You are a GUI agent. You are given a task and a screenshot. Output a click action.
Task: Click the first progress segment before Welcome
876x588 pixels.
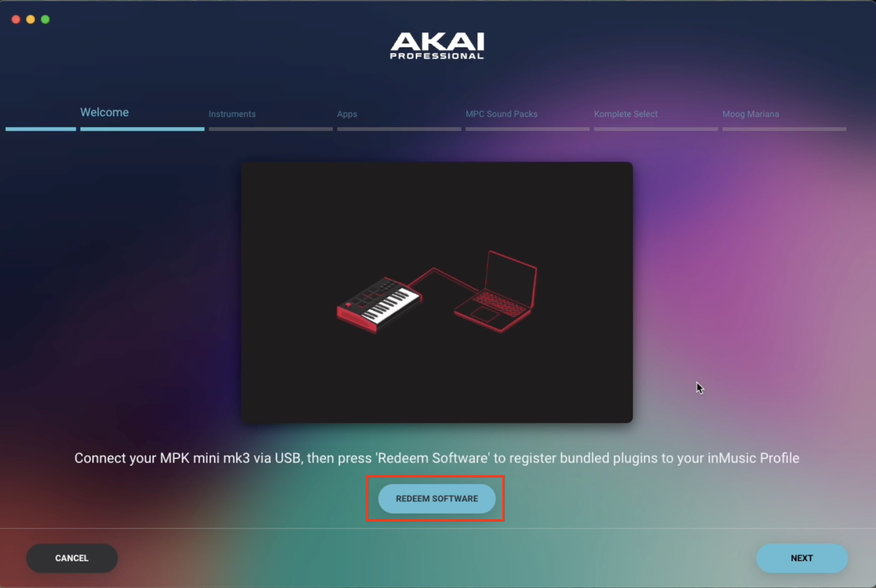click(x=41, y=129)
